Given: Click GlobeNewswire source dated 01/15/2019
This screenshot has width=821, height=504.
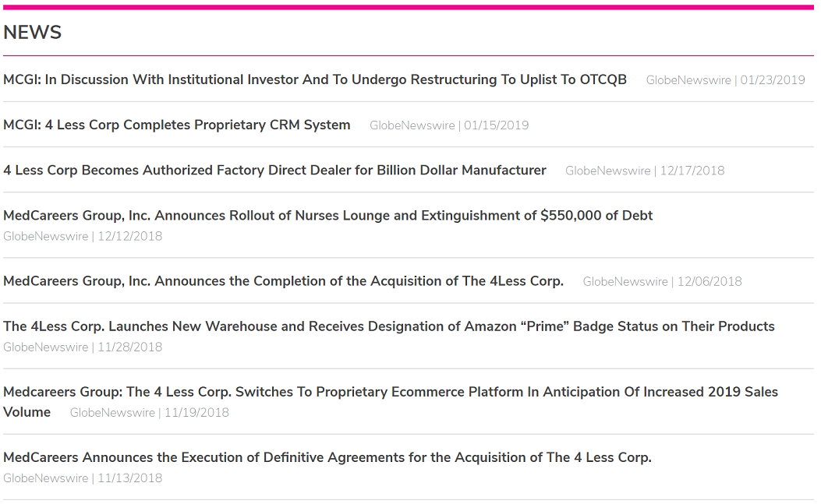Looking at the screenshot, I should [x=449, y=125].
